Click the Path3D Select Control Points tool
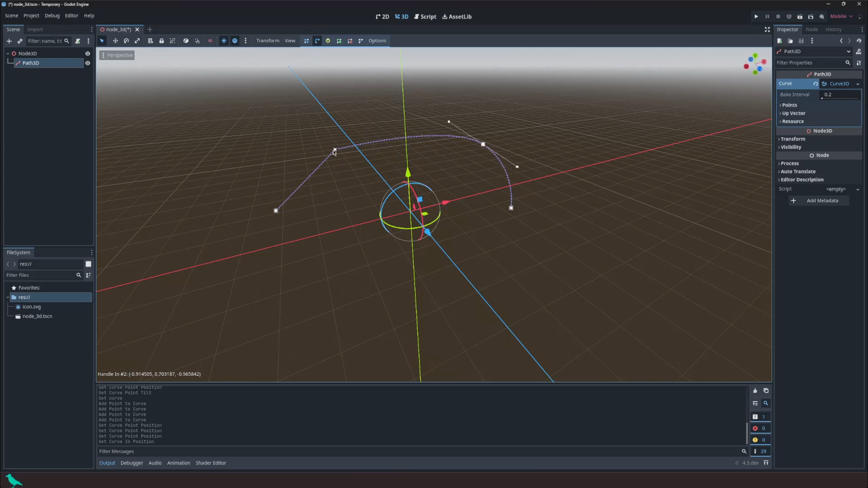 coord(317,41)
